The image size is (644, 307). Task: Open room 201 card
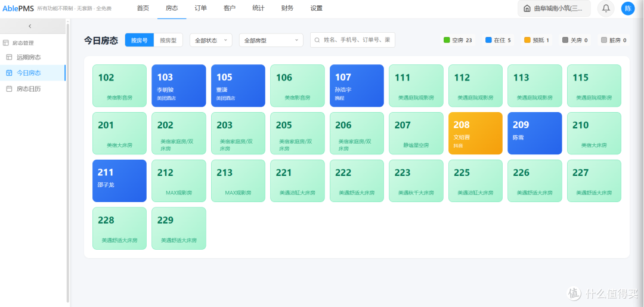click(119, 134)
